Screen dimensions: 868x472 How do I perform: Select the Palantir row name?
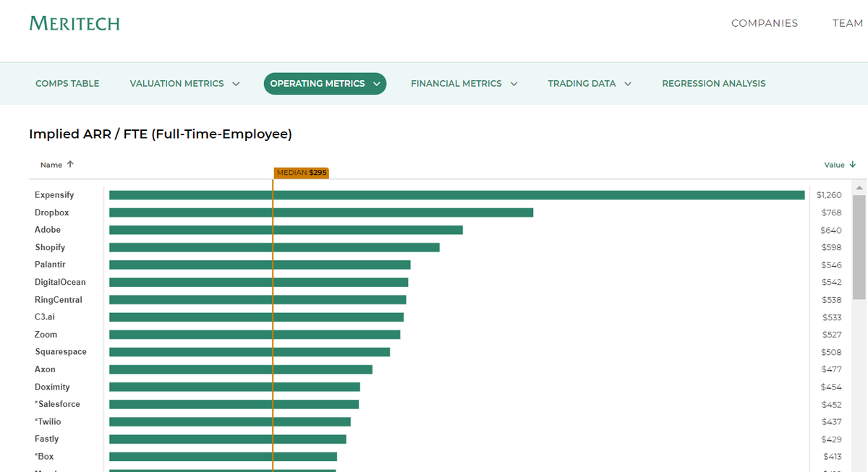(50, 265)
